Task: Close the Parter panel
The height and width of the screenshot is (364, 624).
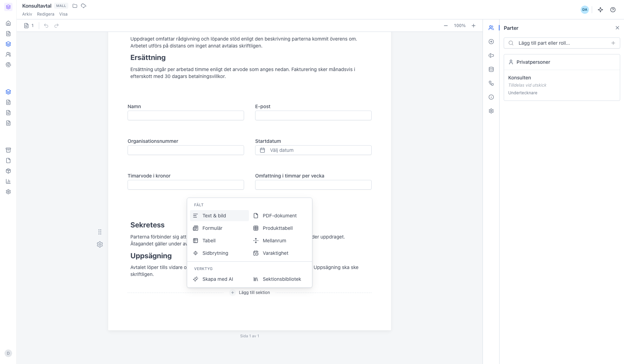Action: click(617, 28)
